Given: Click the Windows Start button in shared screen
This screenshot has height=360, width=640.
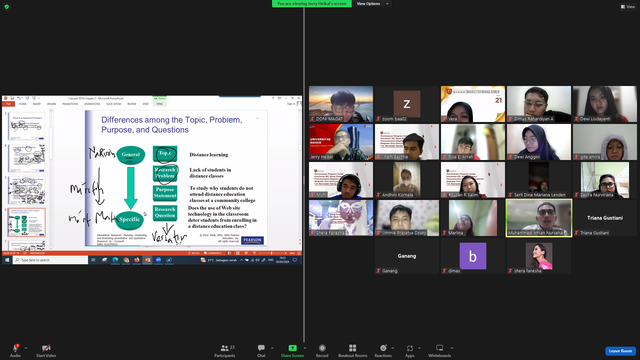Looking at the screenshot, I should pos(7,260).
